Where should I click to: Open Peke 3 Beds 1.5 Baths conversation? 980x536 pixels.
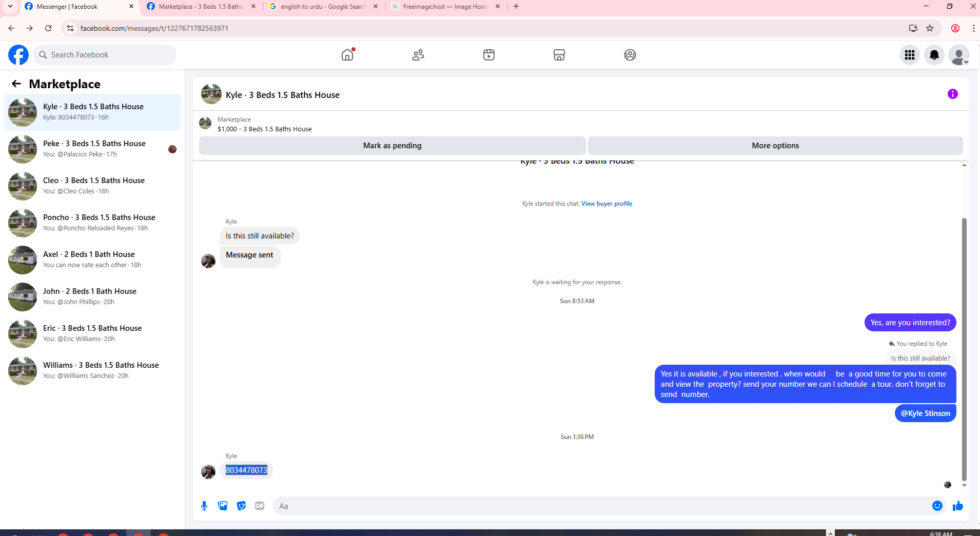92,149
